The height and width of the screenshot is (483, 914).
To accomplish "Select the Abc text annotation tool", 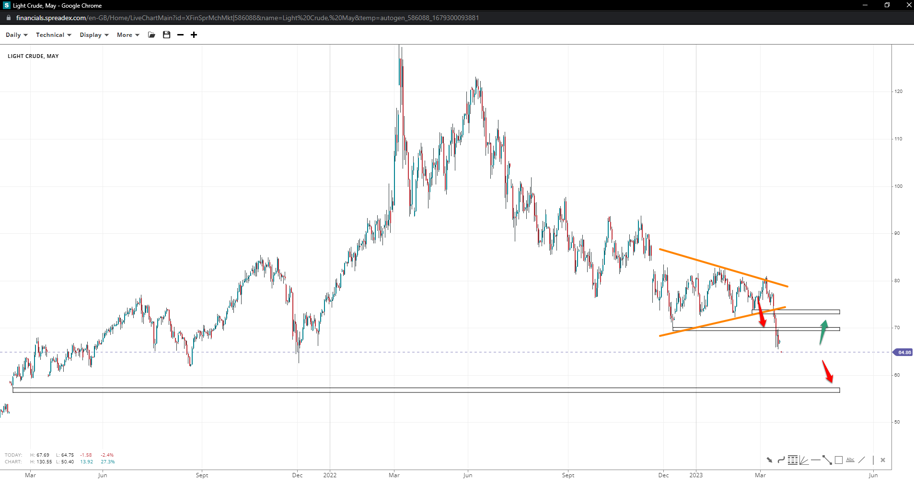I will pyautogui.click(x=850, y=460).
